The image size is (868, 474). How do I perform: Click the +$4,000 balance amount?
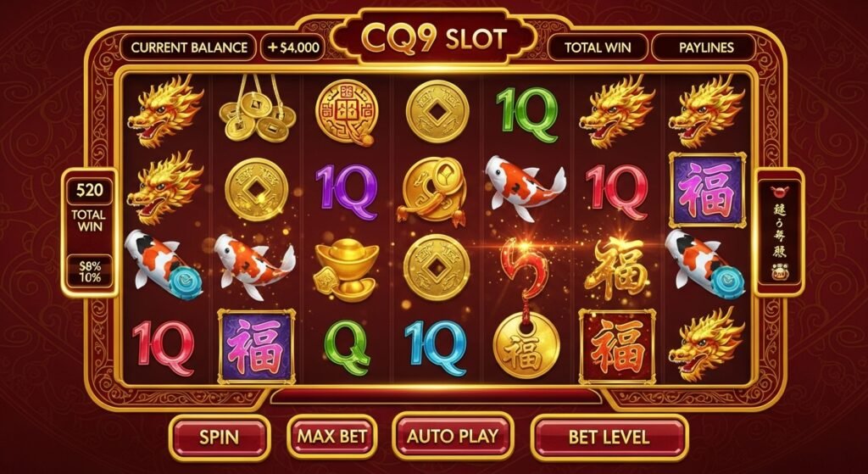(x=293, y=47)
